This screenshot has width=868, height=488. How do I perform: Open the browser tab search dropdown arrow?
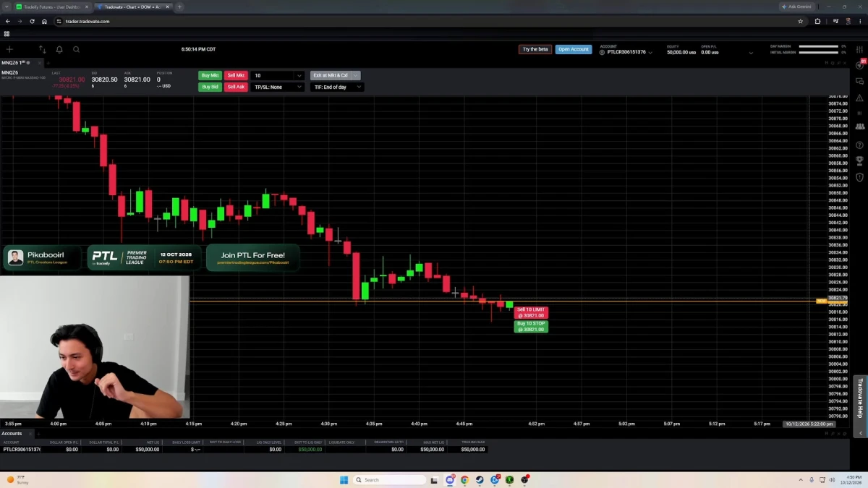(x=7, y=7)
